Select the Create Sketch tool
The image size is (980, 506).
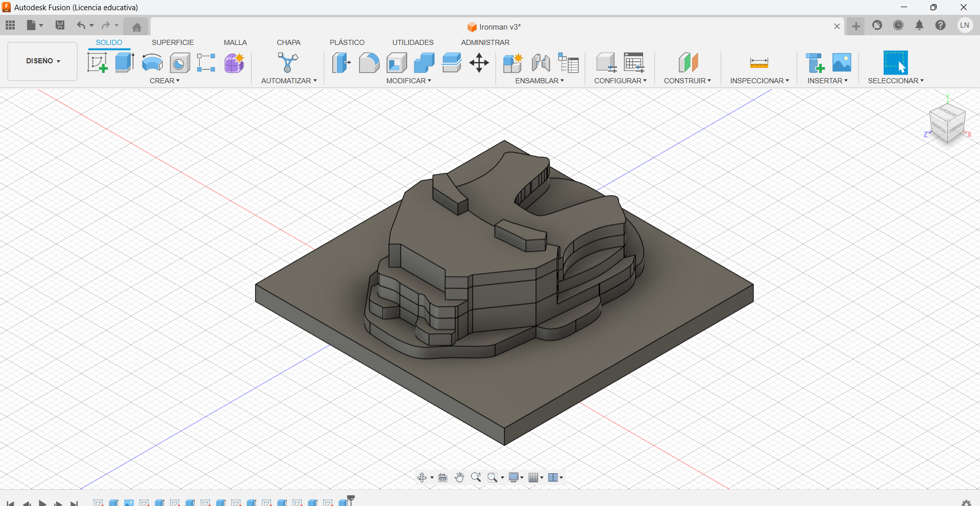[97, 63]
